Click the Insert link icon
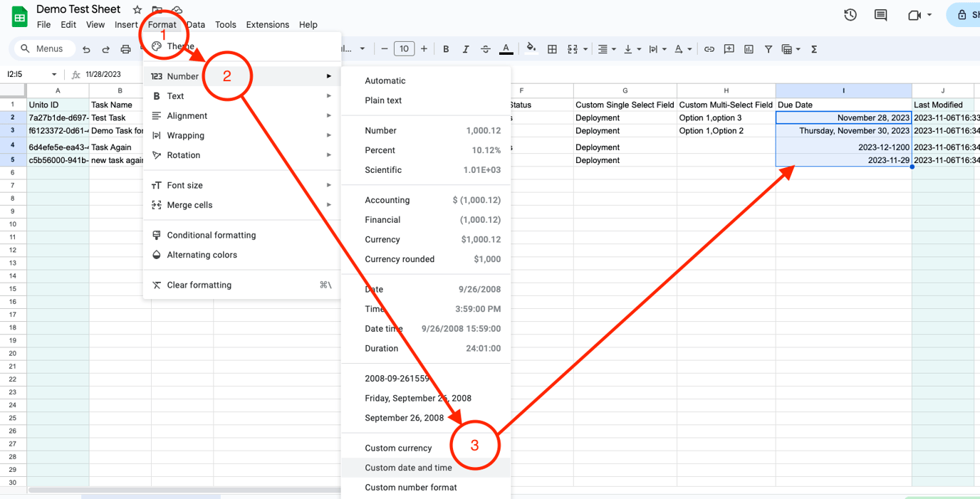 point(709,48)
